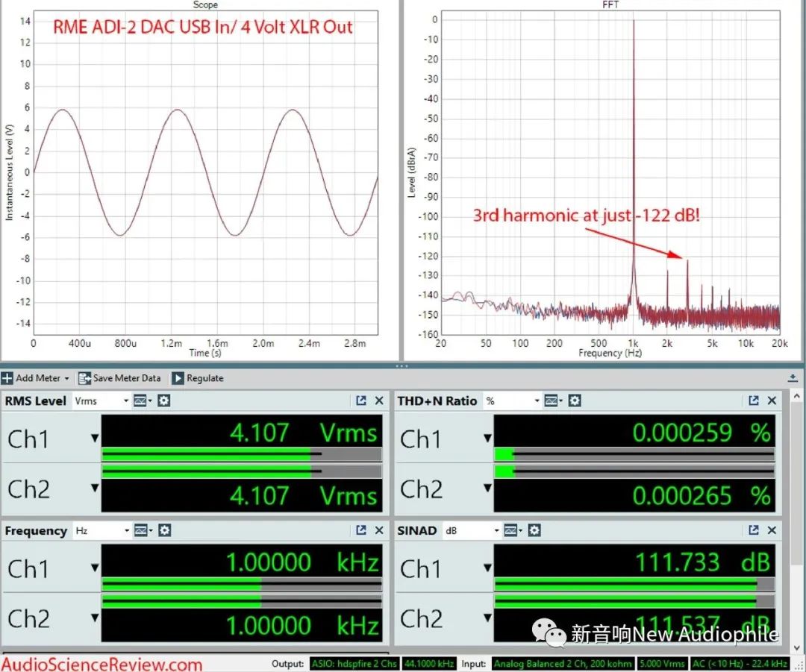This screenshot has width=806, height=672.
Task: Click meters panel scroll up arrow
Action: pyautogui.click(x=797, y=396)
